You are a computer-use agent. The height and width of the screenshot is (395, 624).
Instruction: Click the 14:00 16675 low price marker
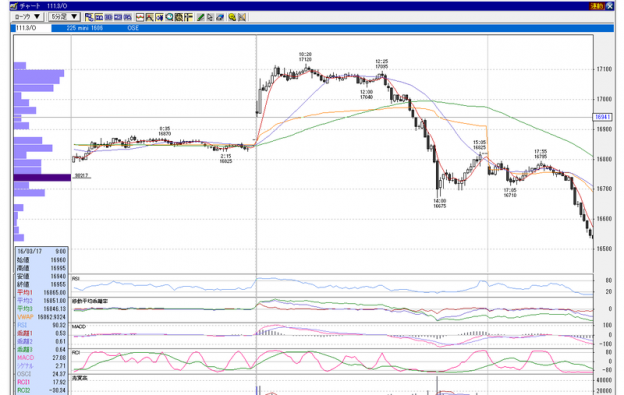pyautogui.click(x=440, y=203)
